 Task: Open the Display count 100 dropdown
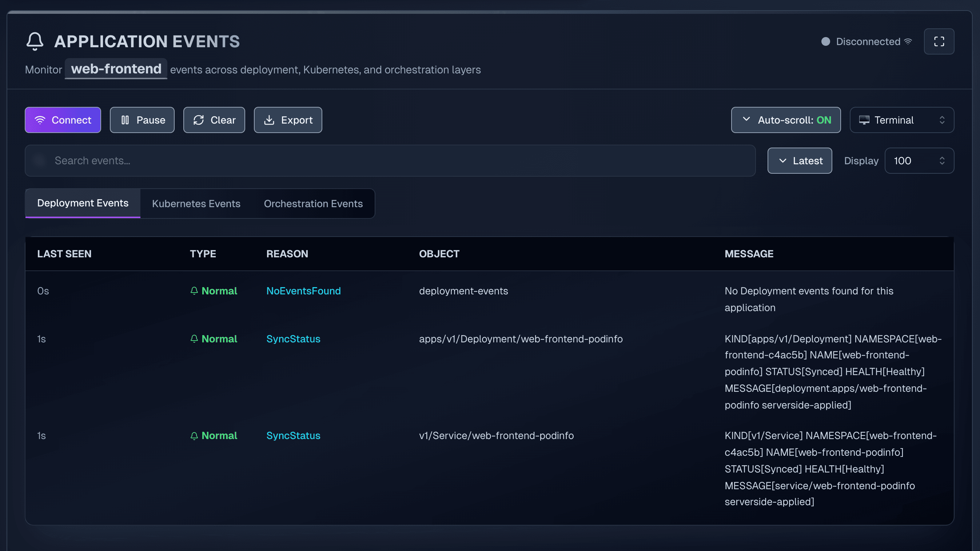pyautogui.click(x=919, y=161)
